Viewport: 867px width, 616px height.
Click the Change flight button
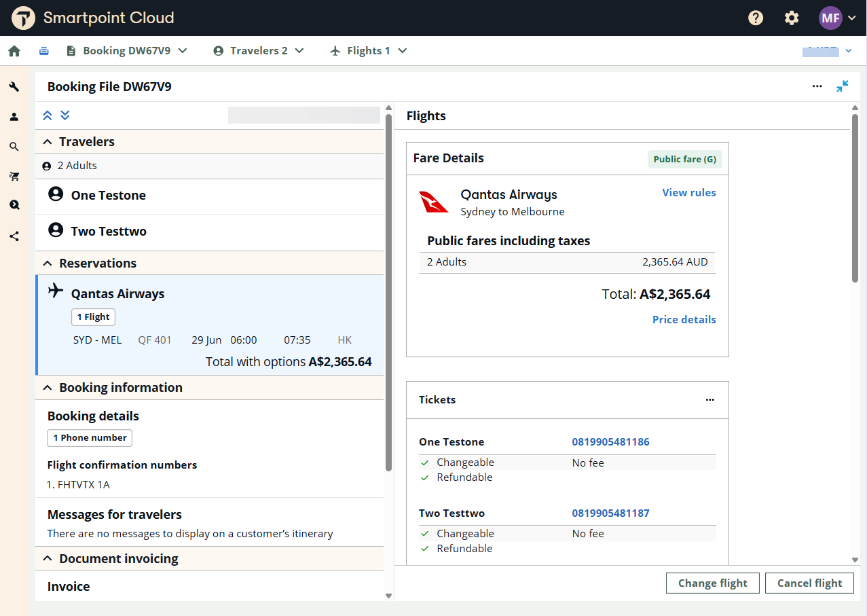(712, 583)
